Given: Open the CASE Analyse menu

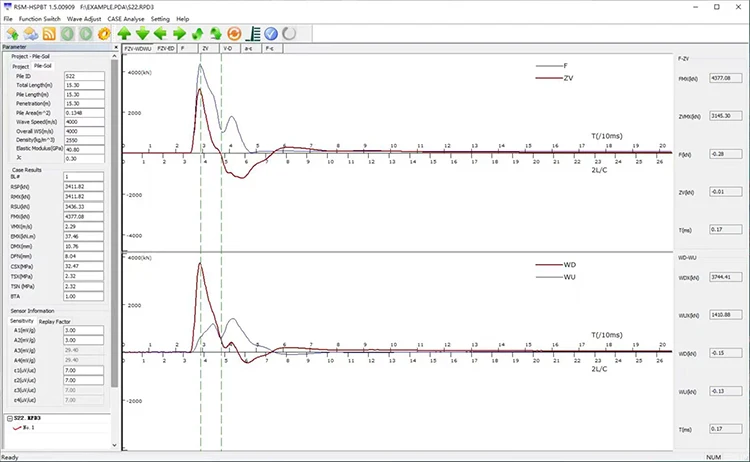Looking at the screenshot, I should [140, 19].
